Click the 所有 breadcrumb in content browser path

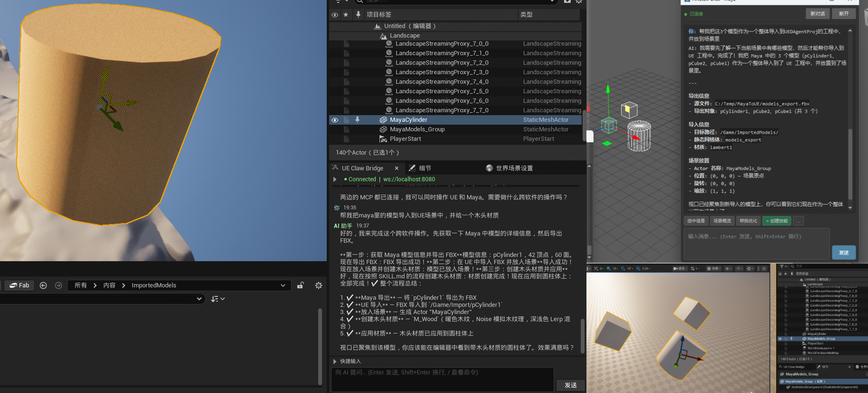[80, 285]
